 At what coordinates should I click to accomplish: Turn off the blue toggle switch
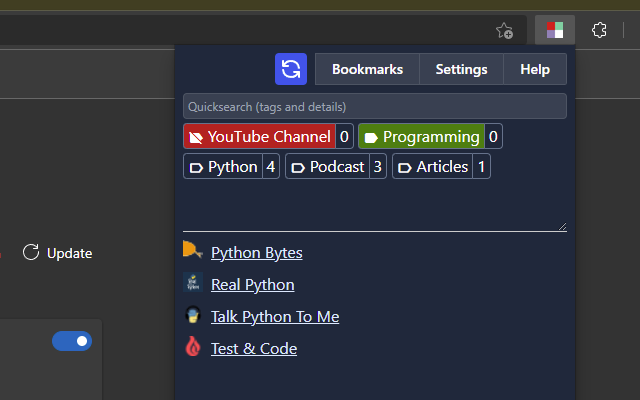pyautogui.click(x=72, y=341)
